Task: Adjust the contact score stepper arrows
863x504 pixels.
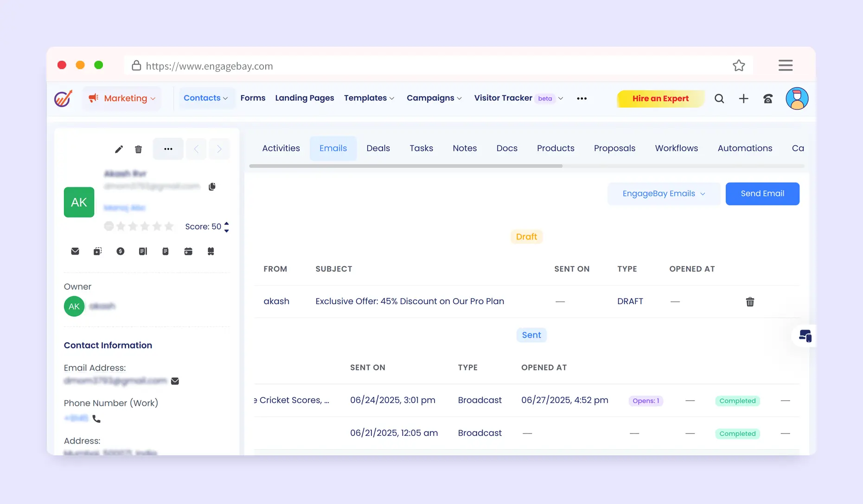Action: click(x=226, y=227)
